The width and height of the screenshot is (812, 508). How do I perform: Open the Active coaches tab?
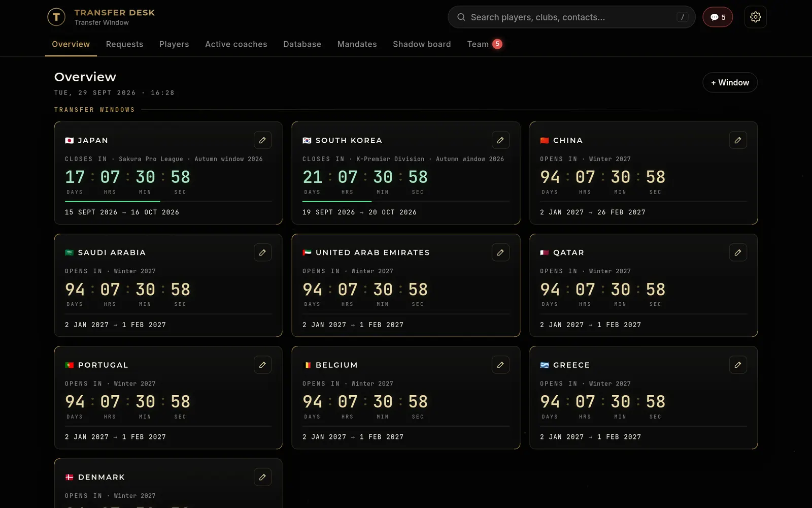pyautogui.click(x=236, y=44)
